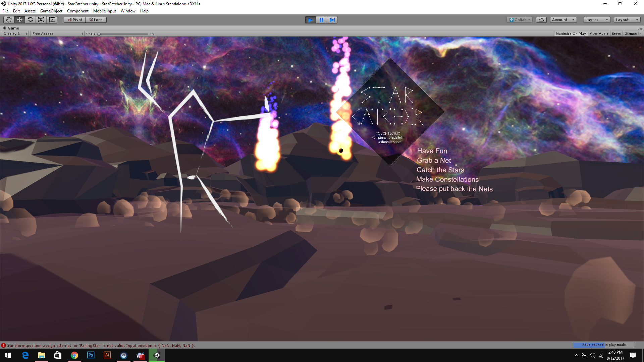Step forward one frame
The height and width of the screenshot is (362, 644).
(x=332, y=20)
